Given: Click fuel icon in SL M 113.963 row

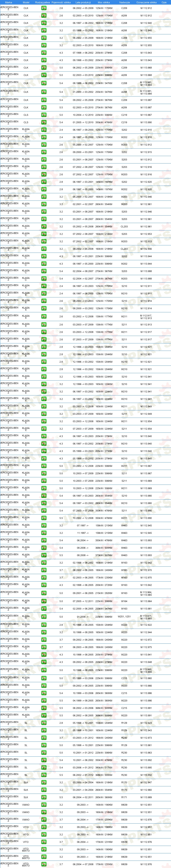Looking at the screenshot, I should pos(44,752).
